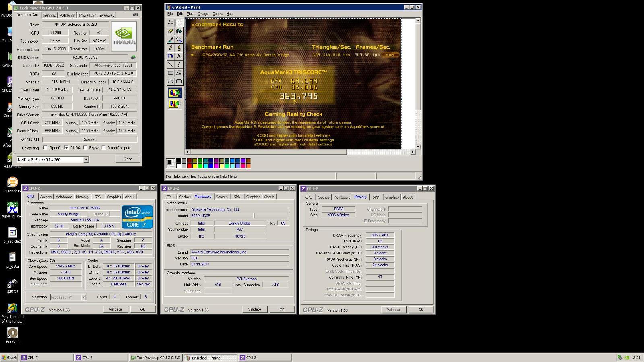The height and width of the screenshot is (362, 644).
Task: Switch to the Validation tab in GPU-Z
Action: tap(67, 15)
